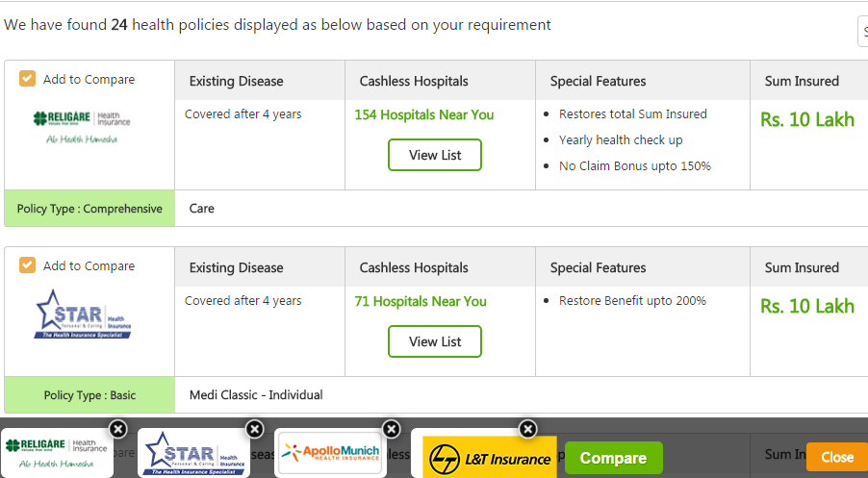Remove L&T Insurance from the compare tray
Screen dimensions: 868x478
(x=528, y=429)
